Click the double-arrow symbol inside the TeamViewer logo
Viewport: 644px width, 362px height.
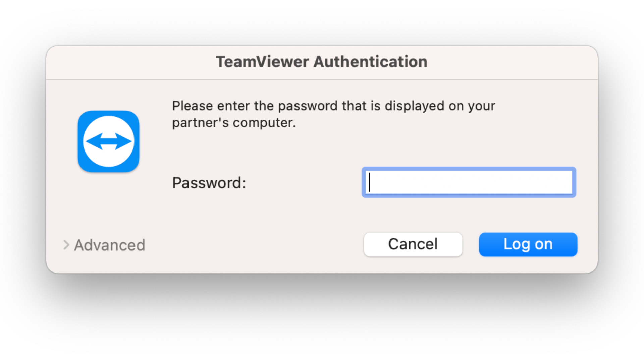[108, 141]
